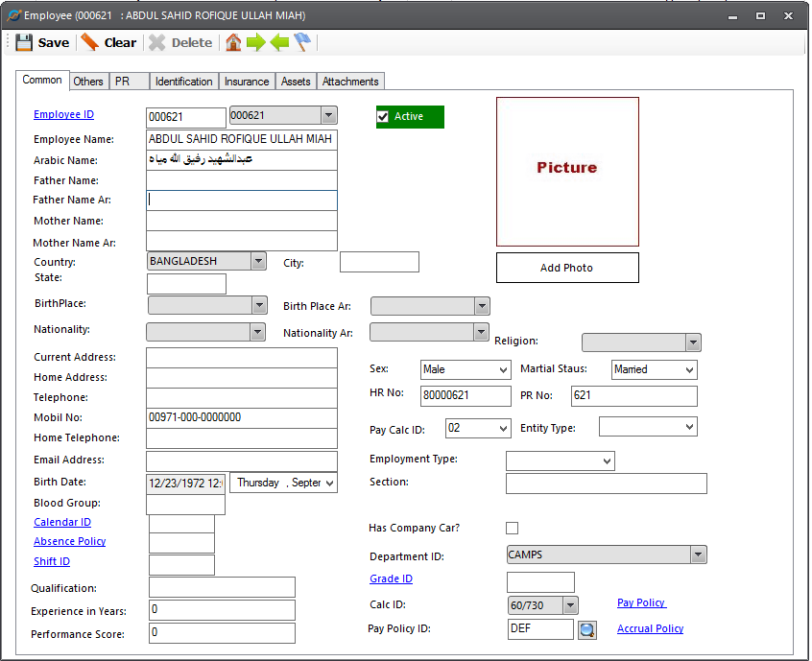Click the green right arrow icon
Image resolution: width=812 pixels, height=661 pixels.
click(x=256, y=42)
